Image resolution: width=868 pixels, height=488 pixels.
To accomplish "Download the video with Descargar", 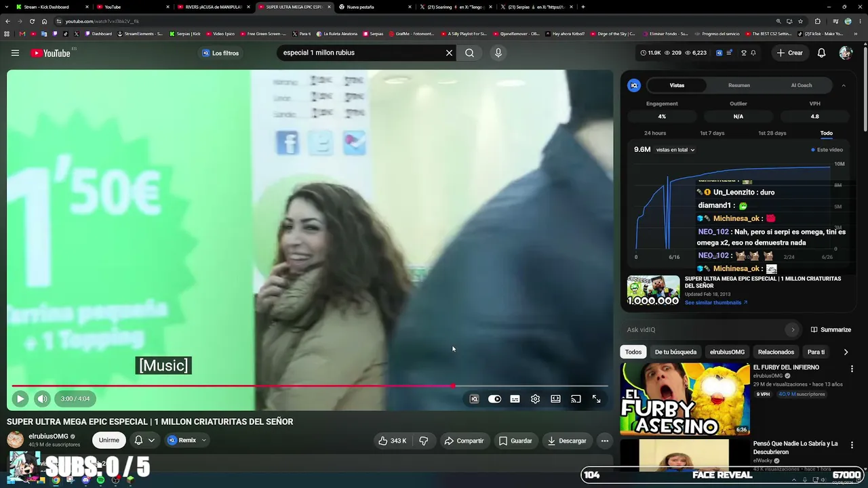I will (567, 441).
